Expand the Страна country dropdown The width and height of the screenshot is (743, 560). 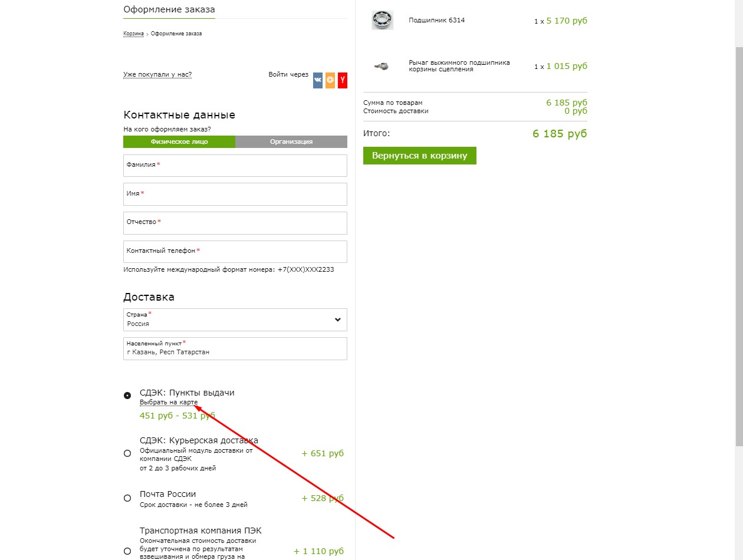(235, 319)
